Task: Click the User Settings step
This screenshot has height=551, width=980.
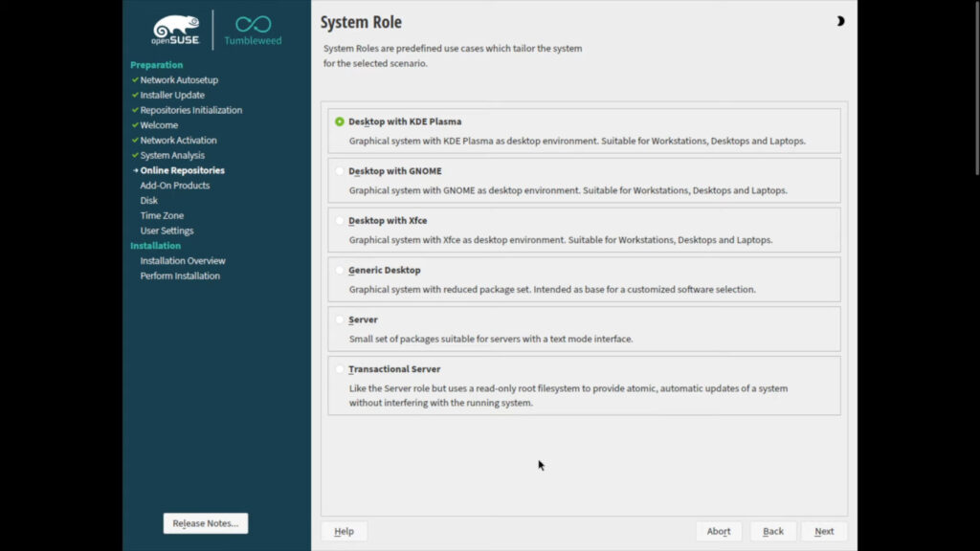Action: [167, 231]
